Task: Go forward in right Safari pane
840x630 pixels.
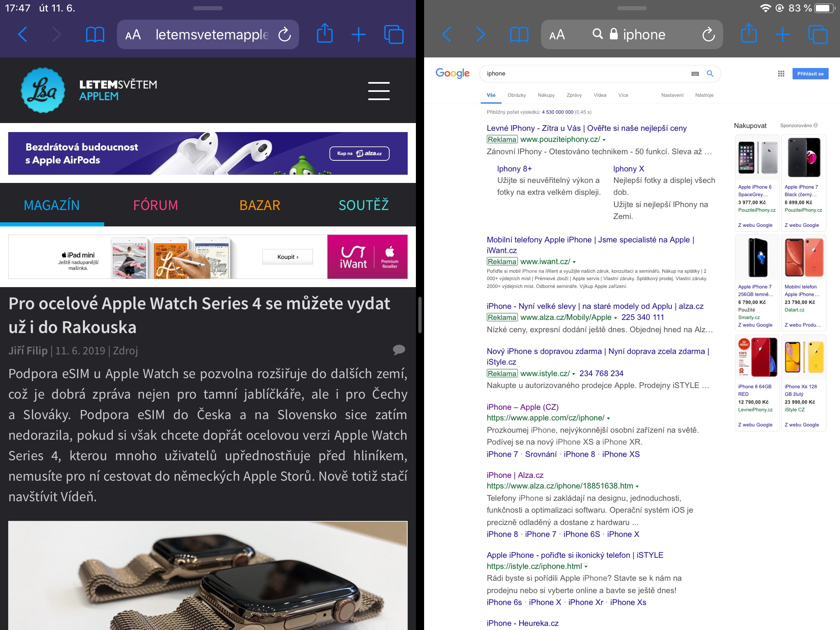Action: tap(481, 34)
